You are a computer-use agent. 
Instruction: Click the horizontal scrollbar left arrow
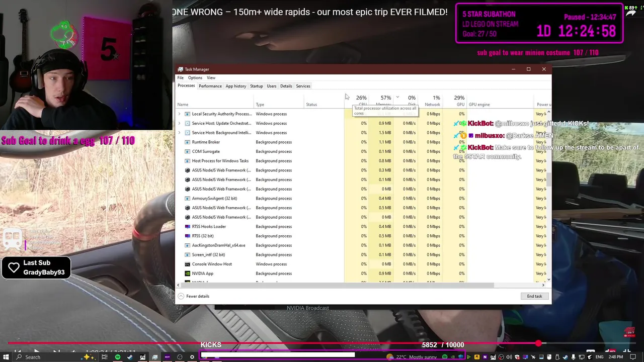click(x=178, y=285)
